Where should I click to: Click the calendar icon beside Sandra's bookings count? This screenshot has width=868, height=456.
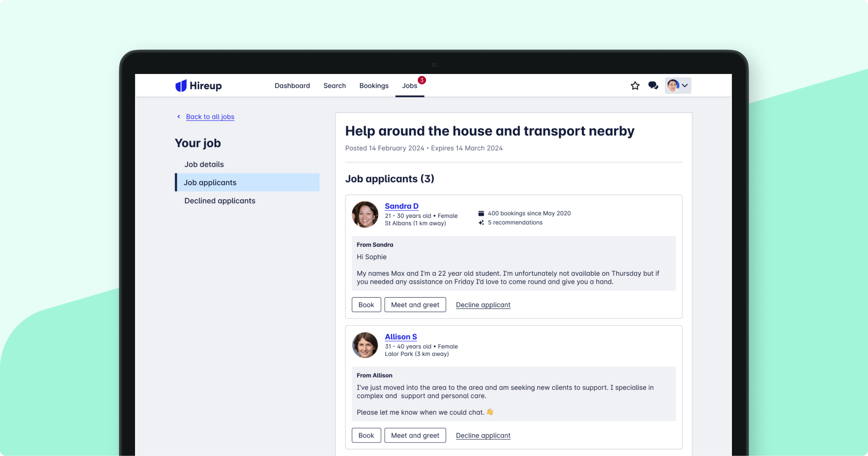point(481,213)
